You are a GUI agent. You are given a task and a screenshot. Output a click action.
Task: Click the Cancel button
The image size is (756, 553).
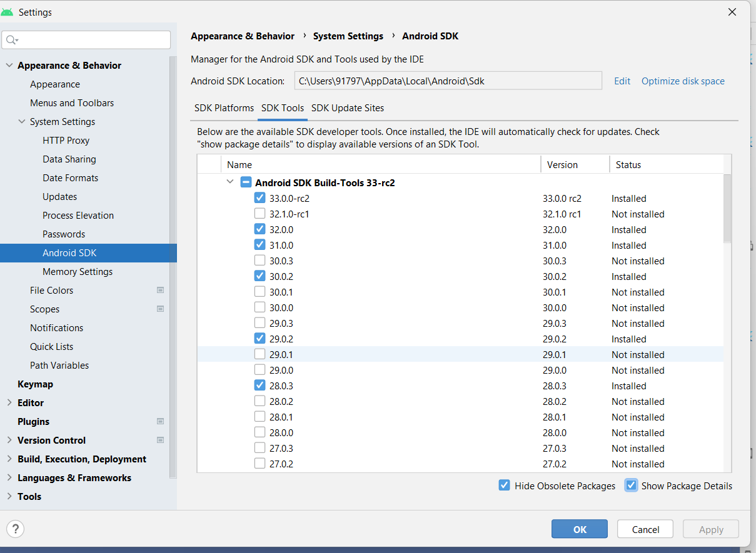(x=645, y=529)
